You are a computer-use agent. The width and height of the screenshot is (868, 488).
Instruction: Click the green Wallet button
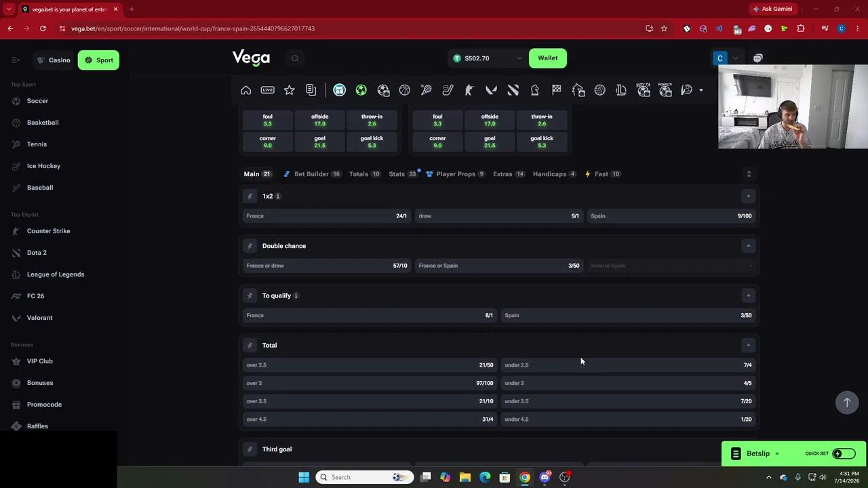tap(548, 58)
